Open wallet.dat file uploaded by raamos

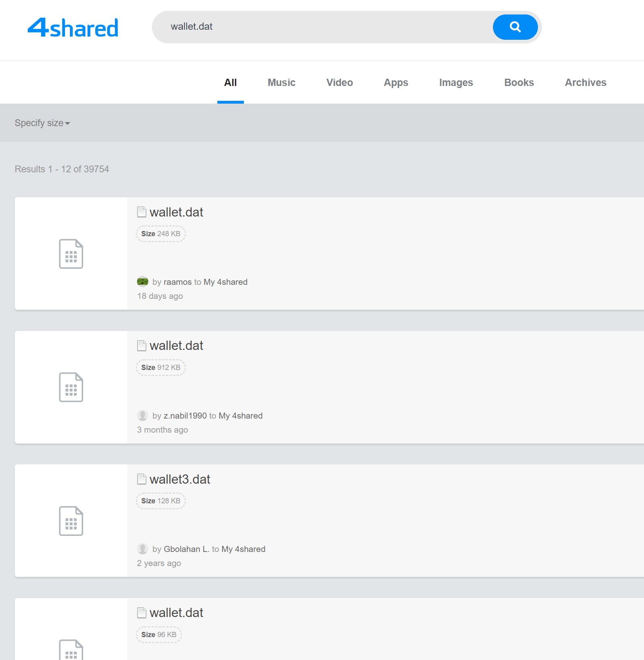[x=176, y=212]
